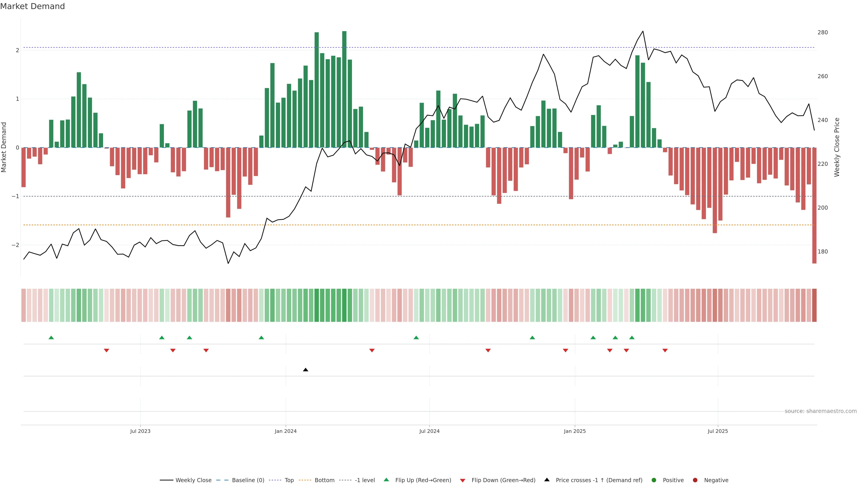
Task: Click the -1 level legend entry
Action: 365,480
